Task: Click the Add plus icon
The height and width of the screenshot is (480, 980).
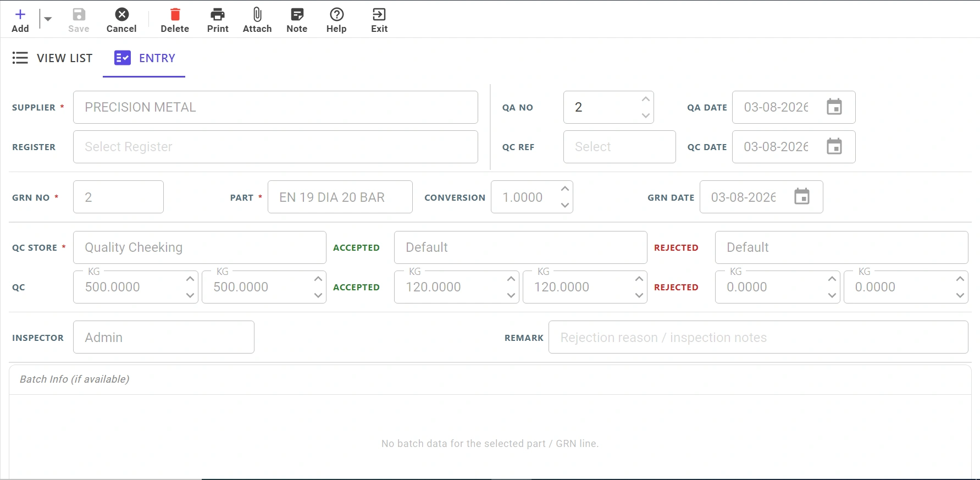Action: [20, 14]
